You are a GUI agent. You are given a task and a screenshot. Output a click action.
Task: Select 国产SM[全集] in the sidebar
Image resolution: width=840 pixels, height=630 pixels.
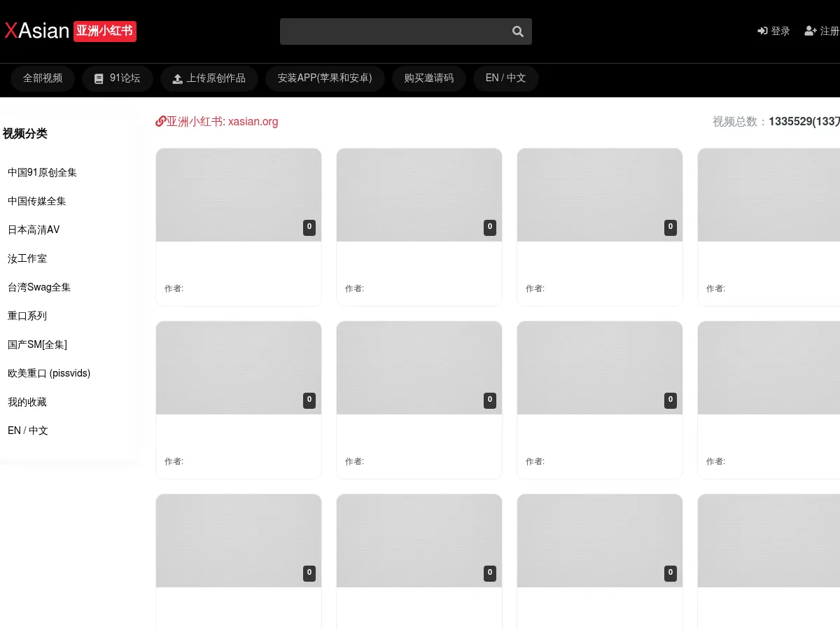click(x=37, y=344)
